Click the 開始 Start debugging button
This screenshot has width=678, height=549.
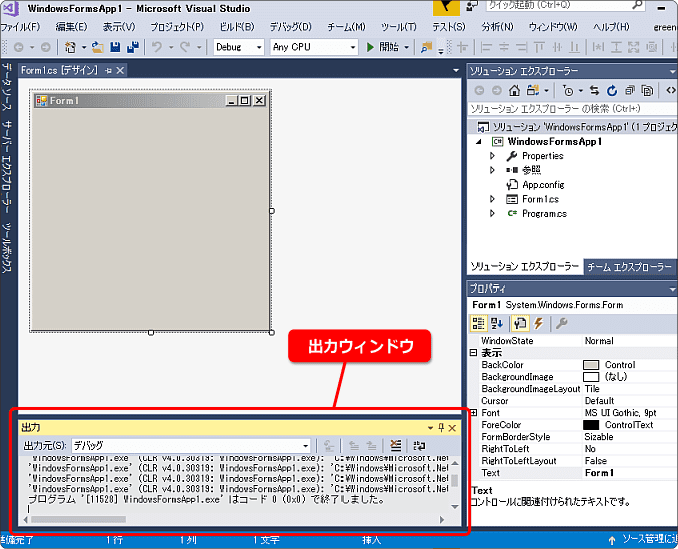[x=383, y=47]
